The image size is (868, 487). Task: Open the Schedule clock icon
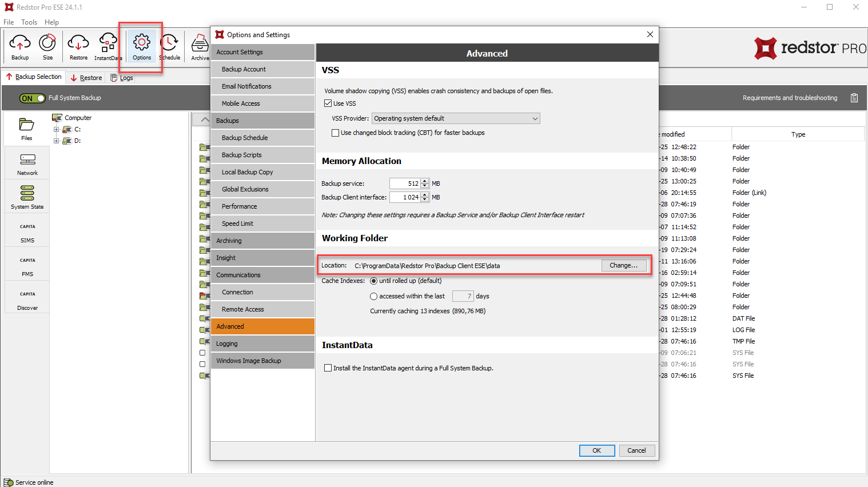pyautogui.click(x=169, y=46)
